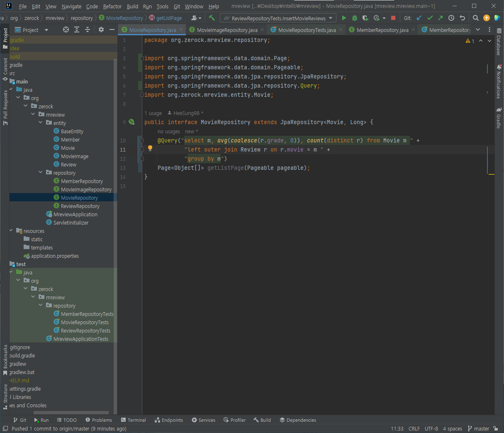504x433 pixels.
Task: Hide the Project tool window
Action: click(x=112, y=29)
